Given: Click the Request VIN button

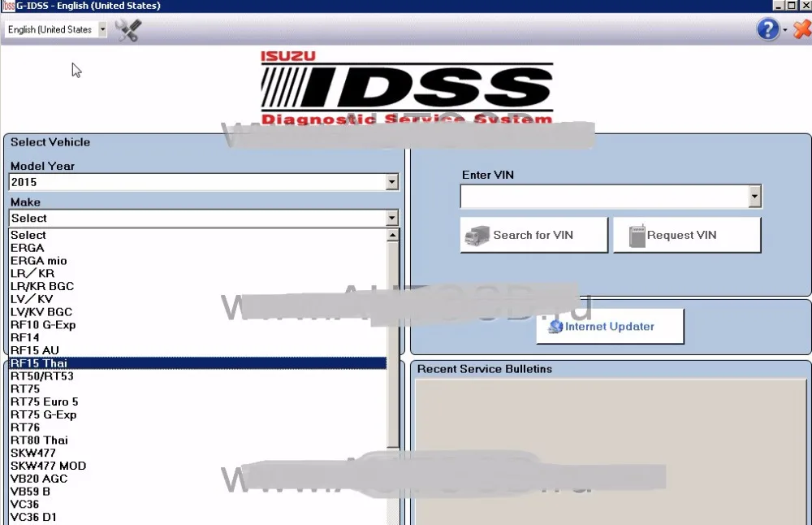Looking at the screenshot, I should click(x=687, y=235).
